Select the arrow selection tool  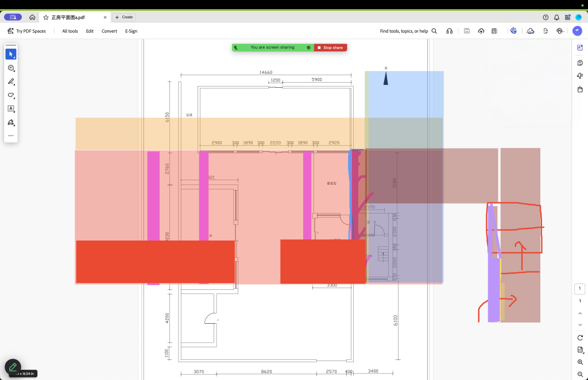pyautogui.click(x=10, y=54)
